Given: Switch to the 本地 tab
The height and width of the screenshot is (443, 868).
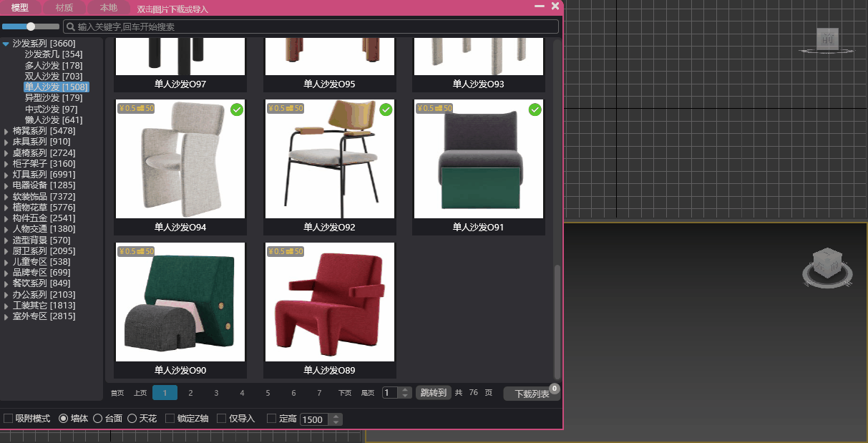Looking at the screenshot, I should pyautogui.click(x=109, y=8).
